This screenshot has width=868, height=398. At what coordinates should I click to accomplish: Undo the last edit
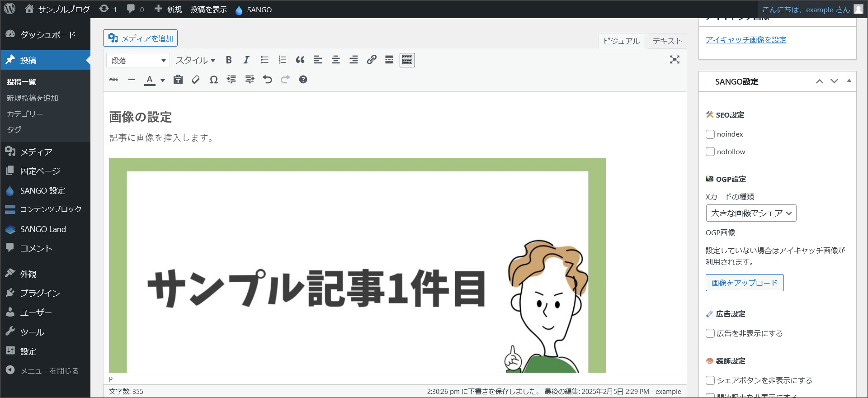click(x=267, y=80)
